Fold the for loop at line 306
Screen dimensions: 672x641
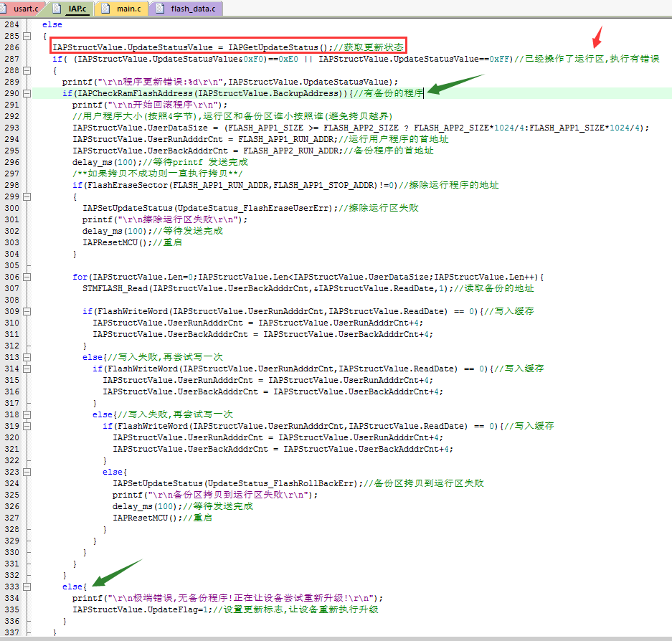click(27, 277)
